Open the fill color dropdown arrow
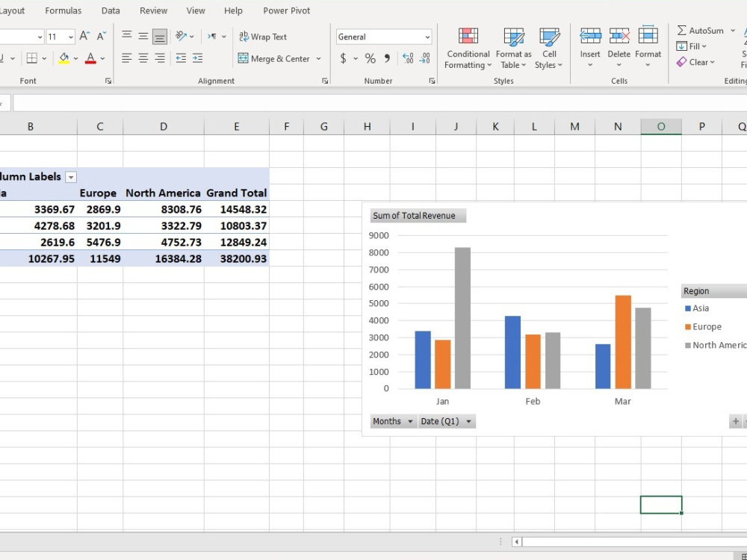The width and height of the screenshot is (747, 560). pyautogui.click(x=75, y=58)
